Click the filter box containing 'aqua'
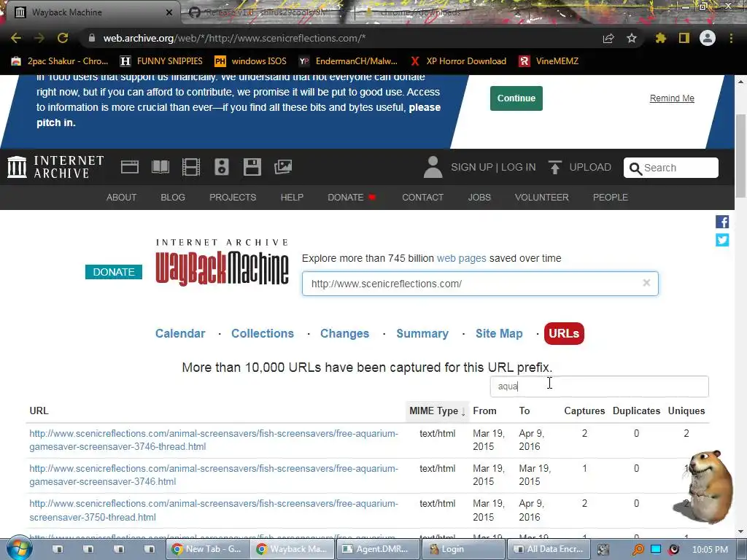Image resolution: width=747 pixels, height=560 pixels. [600, 386]
